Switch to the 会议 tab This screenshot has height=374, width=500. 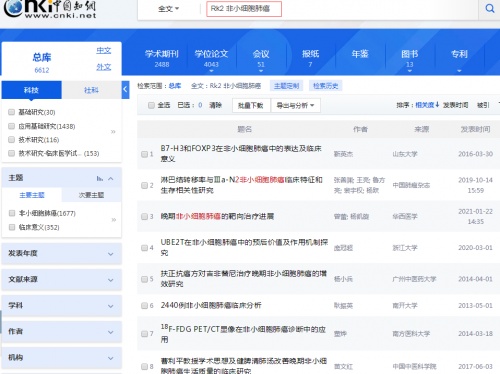click(261, 58)
